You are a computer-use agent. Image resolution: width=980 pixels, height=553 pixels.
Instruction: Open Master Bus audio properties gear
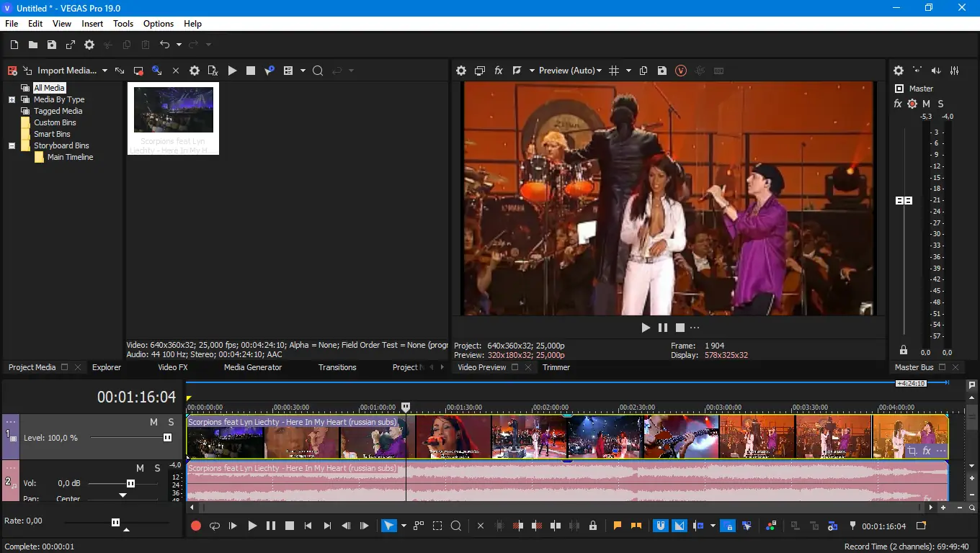coord(899,71)
